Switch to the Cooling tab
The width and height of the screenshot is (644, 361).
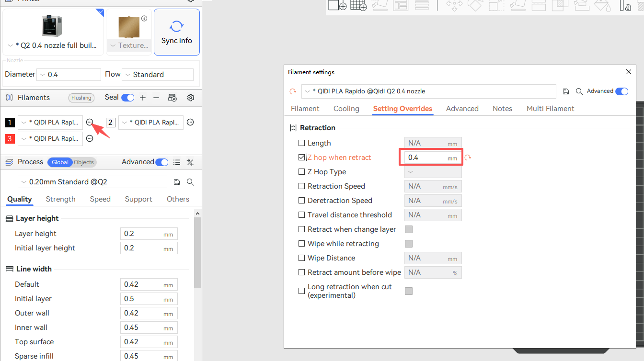click(x=346, y=109)
